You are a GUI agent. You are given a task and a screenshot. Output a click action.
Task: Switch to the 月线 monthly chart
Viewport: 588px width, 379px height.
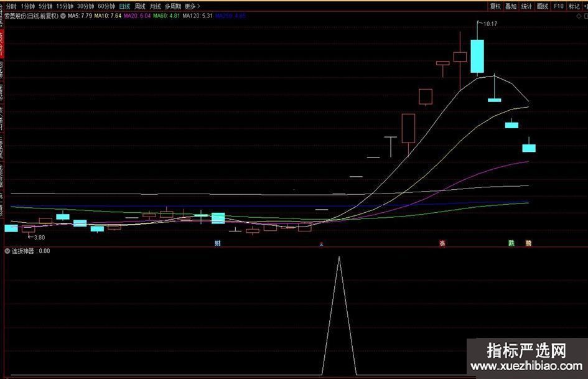pyautogui.click(x=155, y=6)
